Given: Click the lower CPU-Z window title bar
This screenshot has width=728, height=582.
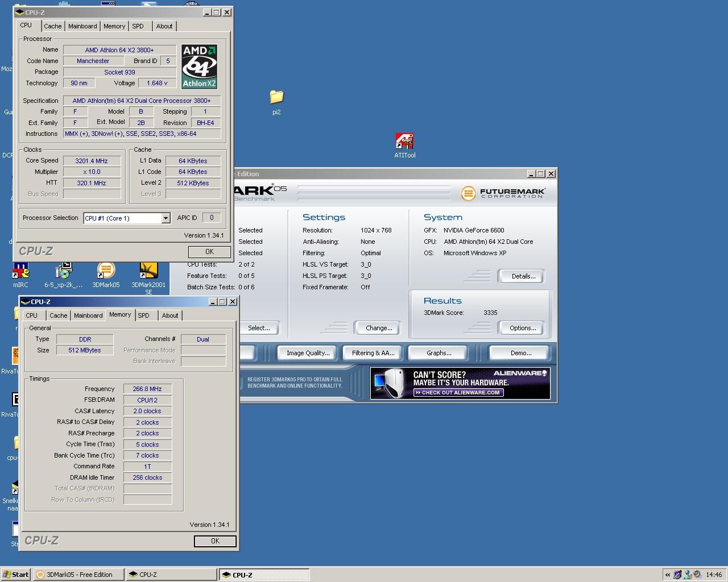Looking at the screenshot, I should pyautogui.click(x=129, y=302).
